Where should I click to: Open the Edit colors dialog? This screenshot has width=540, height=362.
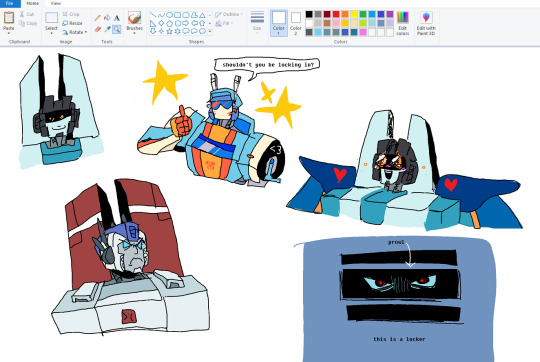pos(403,23)
